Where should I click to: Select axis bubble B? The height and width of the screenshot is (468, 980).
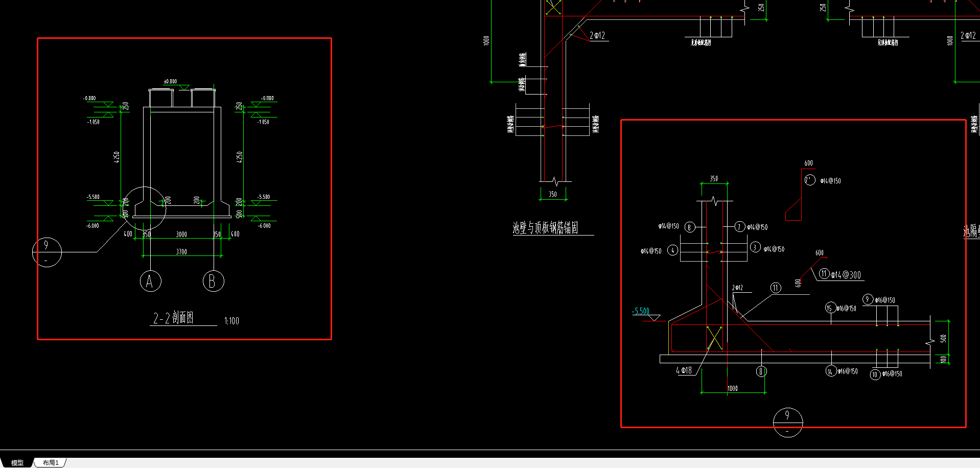(x=213, y=281)
